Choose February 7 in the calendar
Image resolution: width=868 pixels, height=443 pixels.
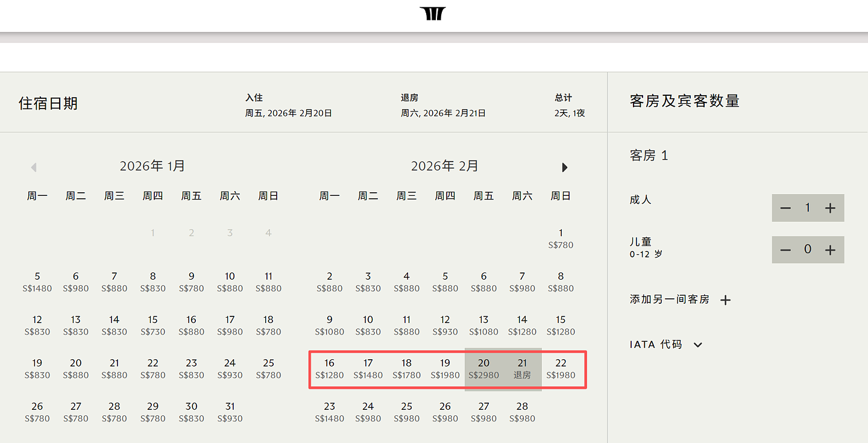(x=523, y=282)
